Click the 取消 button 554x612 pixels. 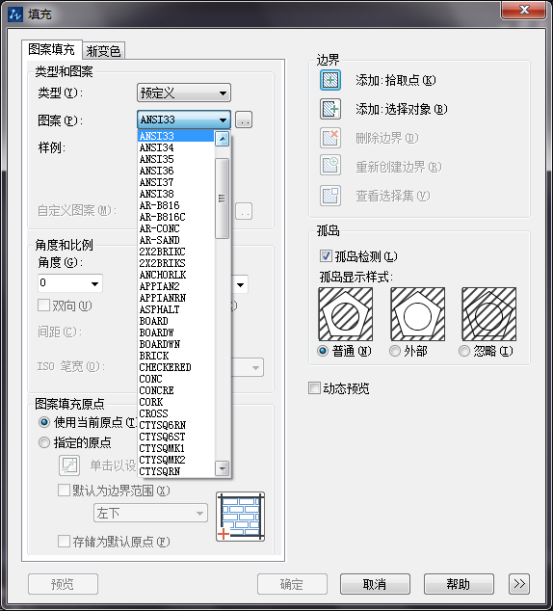pos(375,584)
